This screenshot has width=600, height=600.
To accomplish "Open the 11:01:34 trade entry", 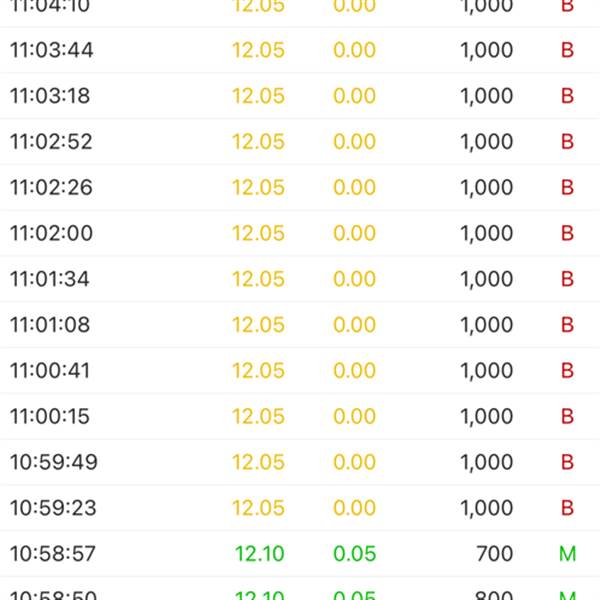I will click(50, 279).
